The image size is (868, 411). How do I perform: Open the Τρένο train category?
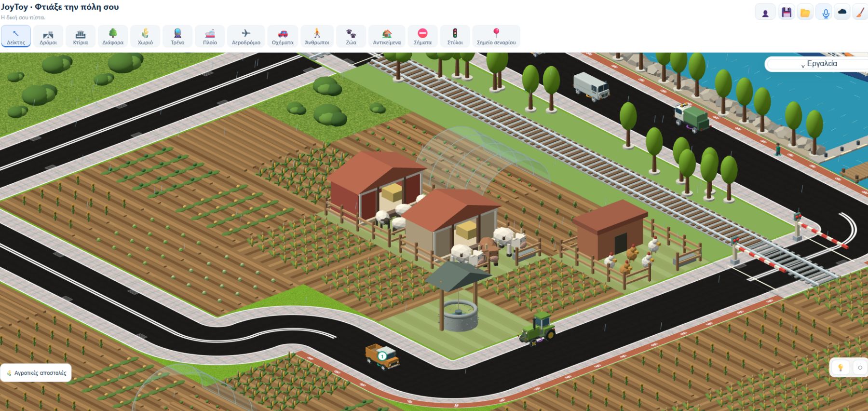pos(177,36)
